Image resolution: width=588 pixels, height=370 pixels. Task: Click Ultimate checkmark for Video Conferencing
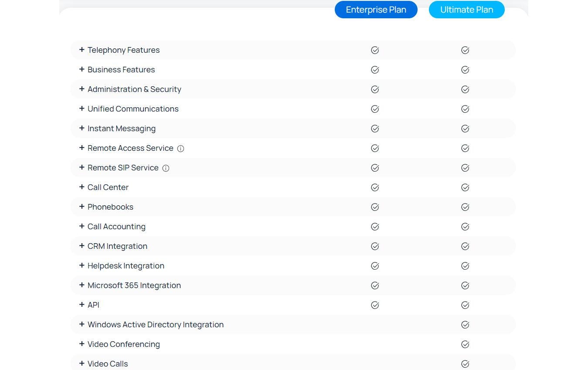tap(465, 344)
